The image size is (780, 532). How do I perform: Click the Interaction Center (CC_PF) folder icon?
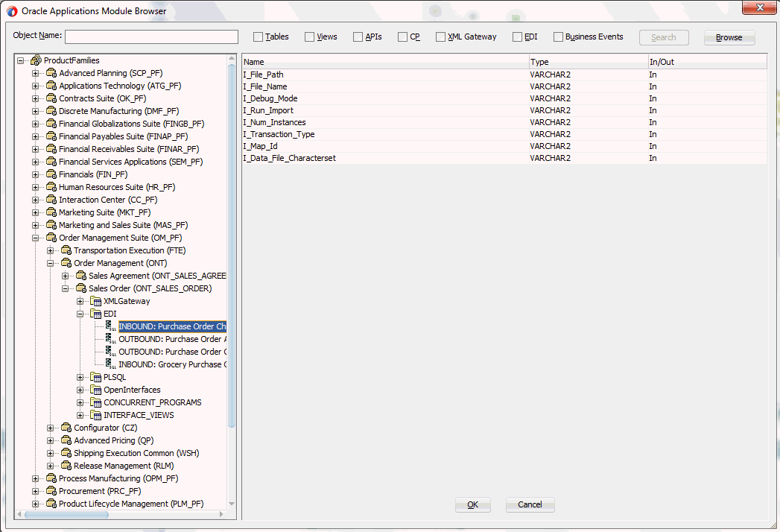pyautogui.click(x=51, y=200)
